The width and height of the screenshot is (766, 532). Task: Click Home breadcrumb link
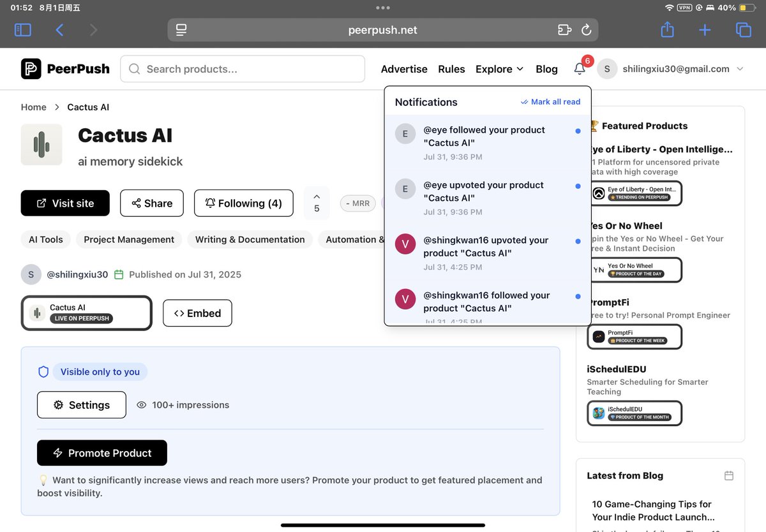click(x=34, y=107)
